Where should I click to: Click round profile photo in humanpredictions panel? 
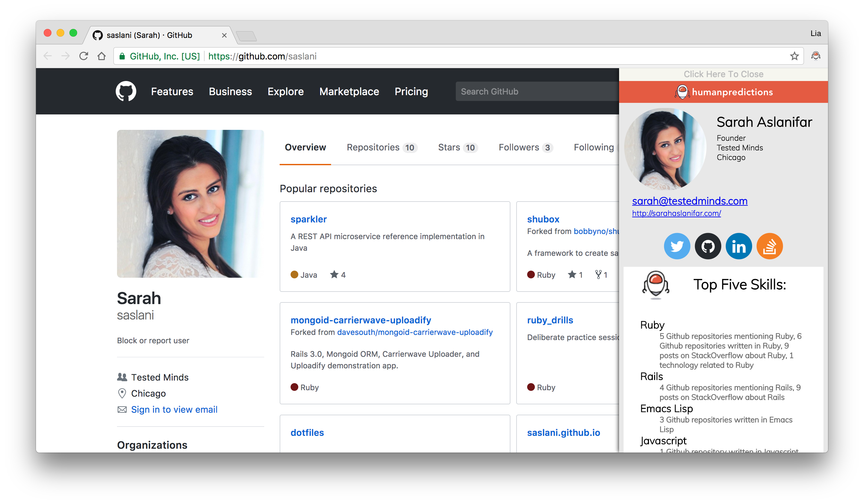[665, 149]
